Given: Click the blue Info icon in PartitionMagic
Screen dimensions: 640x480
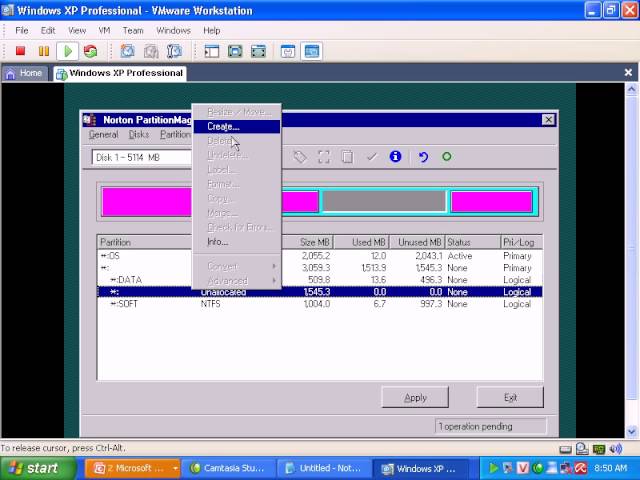Looking at the screenshot, I should [395, 156].
